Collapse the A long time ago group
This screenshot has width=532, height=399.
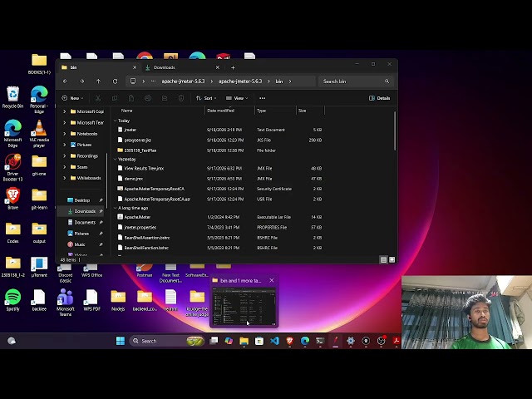click(x=115, y=208)
